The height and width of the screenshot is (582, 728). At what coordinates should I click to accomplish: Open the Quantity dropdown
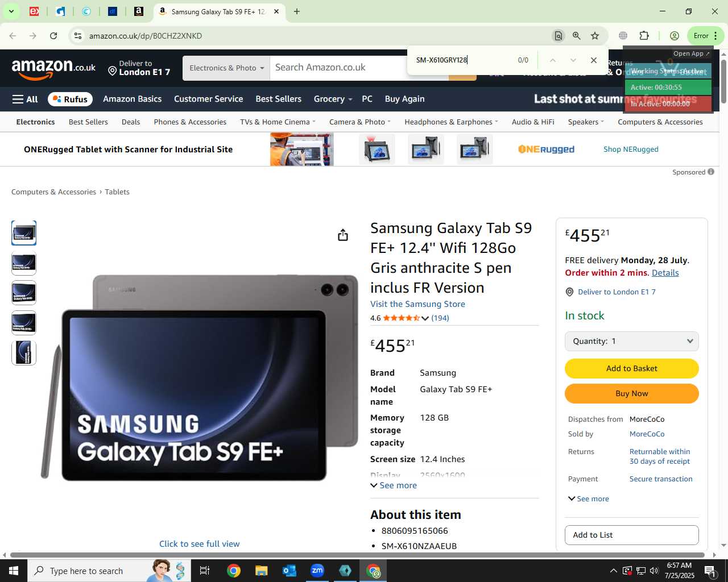(x=631, y=341)
